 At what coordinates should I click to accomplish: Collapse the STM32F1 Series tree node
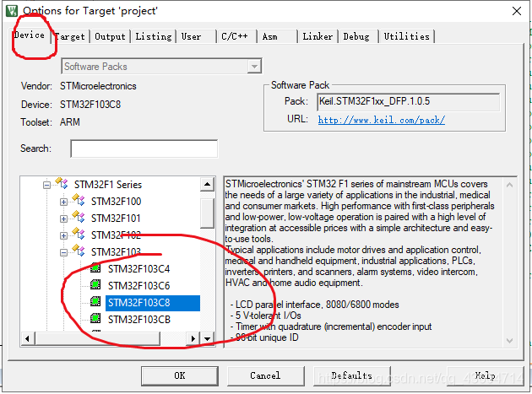point(46,185)
